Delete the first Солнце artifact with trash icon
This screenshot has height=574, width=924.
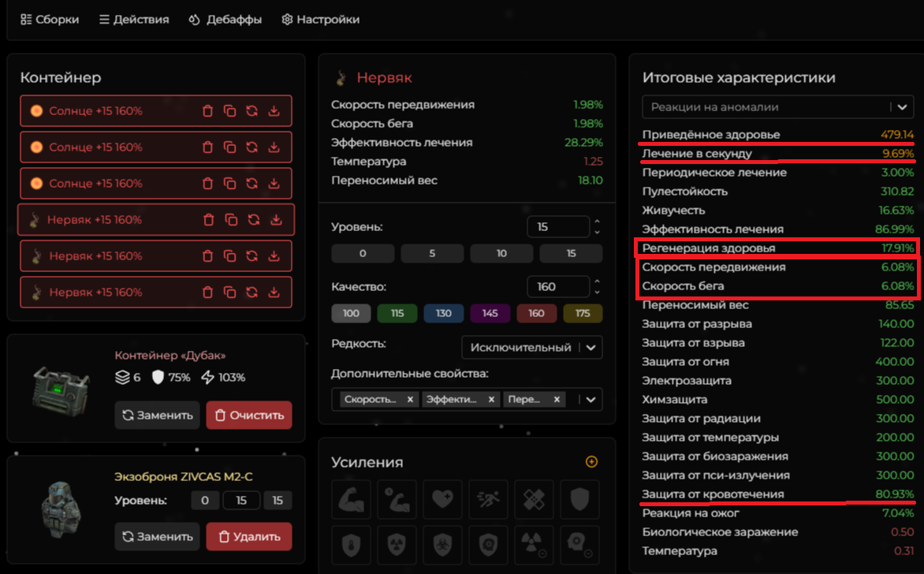click(207, 111)
